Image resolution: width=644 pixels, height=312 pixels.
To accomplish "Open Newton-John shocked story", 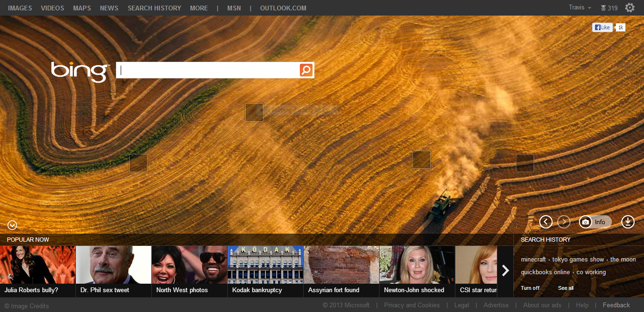I will coord(417,271).
